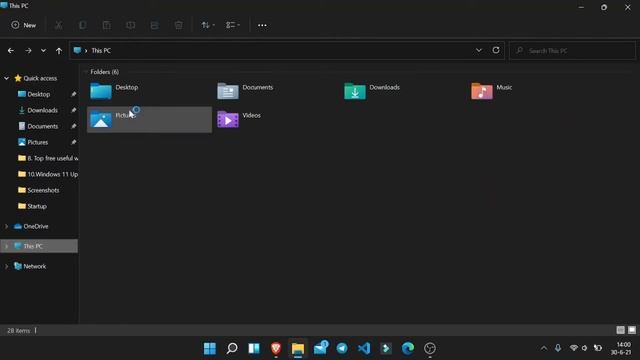Switch to large thumbnails view in status bar
Image resolution: width=640 pixels, height=360 pixels.
632,330
